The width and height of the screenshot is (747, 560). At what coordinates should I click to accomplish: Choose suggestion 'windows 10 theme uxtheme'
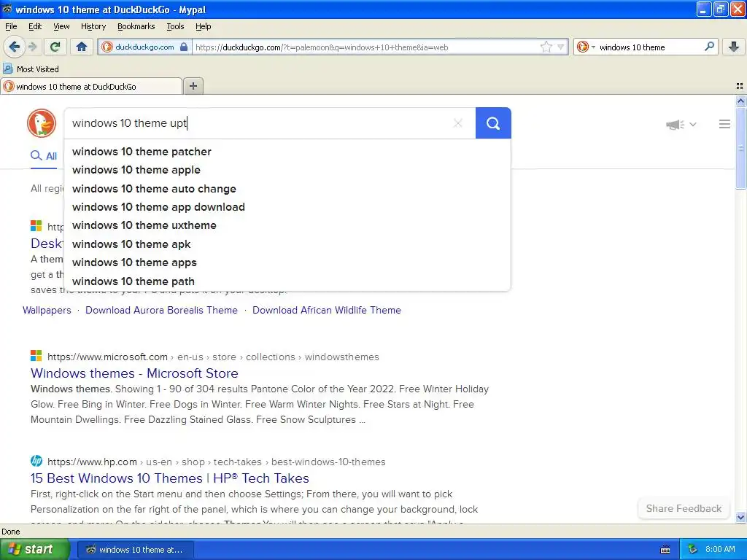click(x=287, y=225)
